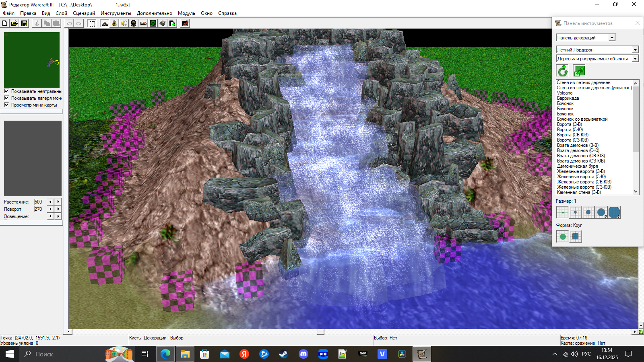Image resolution: width=644 pixels, height=362 pixels.
Task: Open the 'Панель декораций' palette dropdown
Action: (586, 38)
